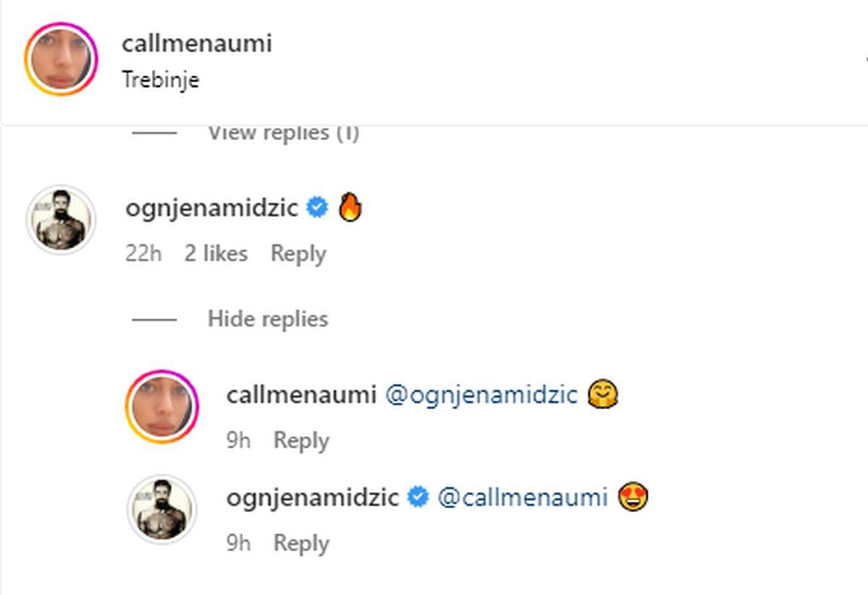The width and height of the screenshot is (868, 595).
Task: Click the verified badge in ognjenamidzic's reply
Action: click(418, 497)
